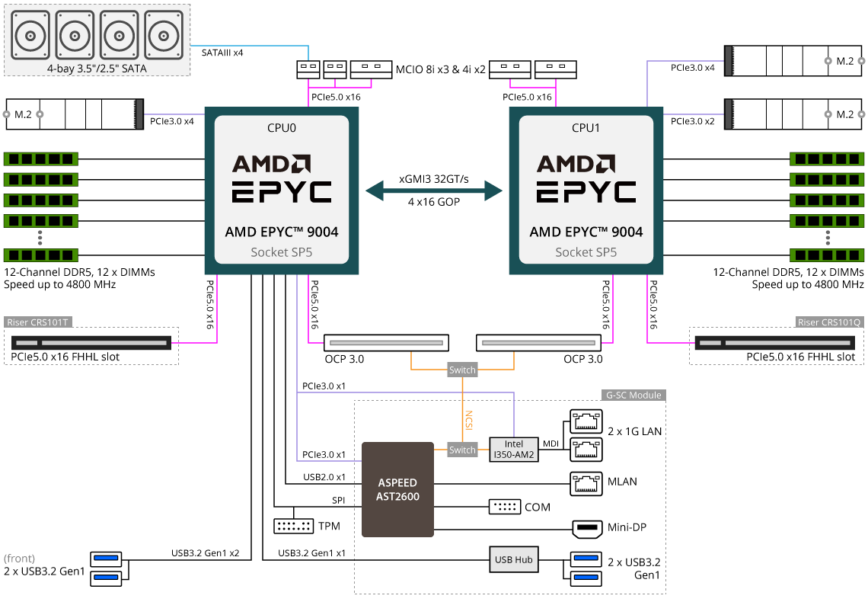
Task: Click the "Riser CRS101Q" label tag
Action: (x=829, y=322)
